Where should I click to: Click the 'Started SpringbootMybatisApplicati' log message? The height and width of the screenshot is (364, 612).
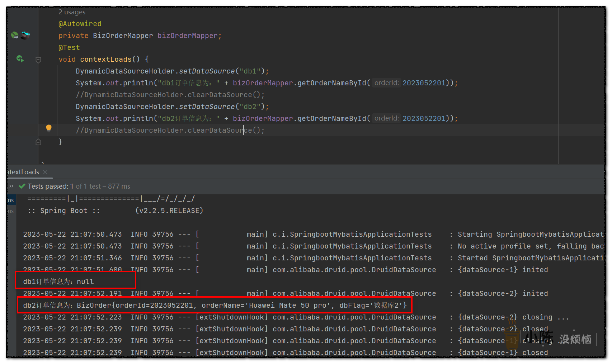[531, 258]
